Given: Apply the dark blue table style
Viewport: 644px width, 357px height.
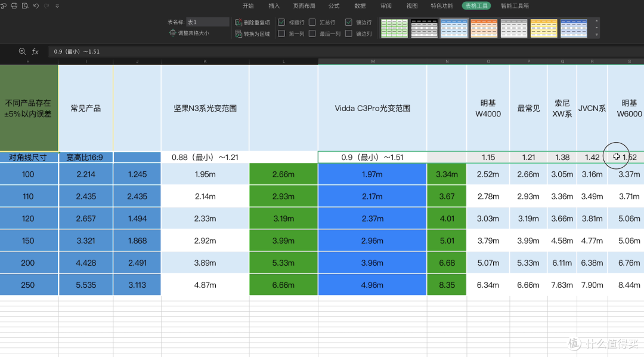Looking at the screenshot, I should pyautogui.click(x=574, y=29).
